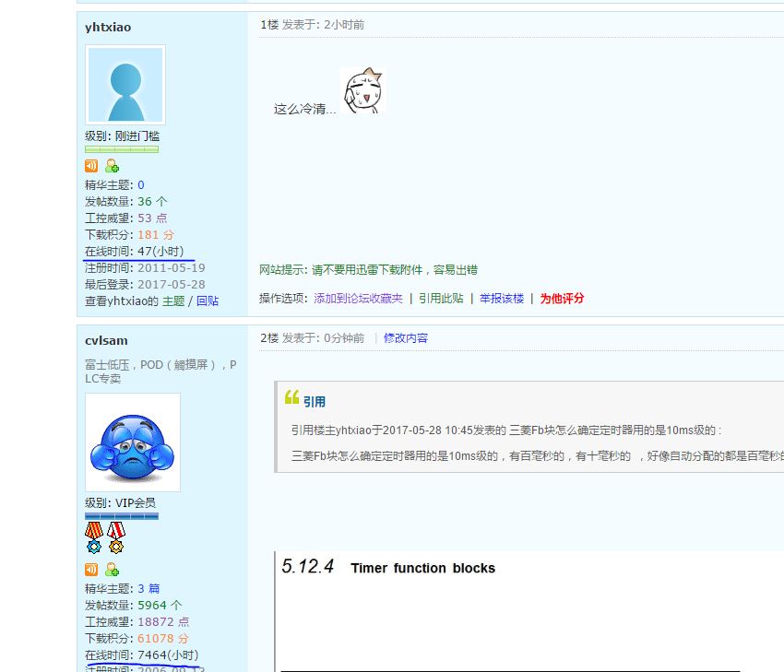Click yhtxiao's green level progress bar
The height and width of the screenshot is (672, 784).
(x=122, y=149)
